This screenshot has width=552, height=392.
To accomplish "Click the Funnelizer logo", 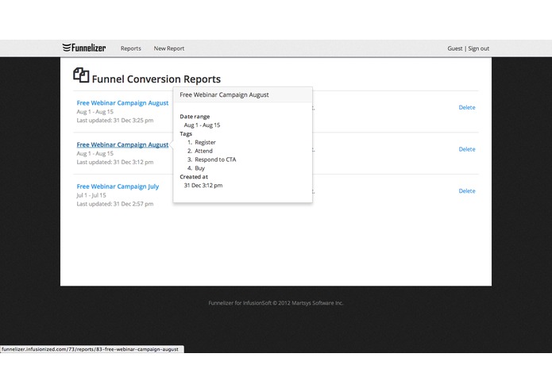I will [x=84, y=48].
